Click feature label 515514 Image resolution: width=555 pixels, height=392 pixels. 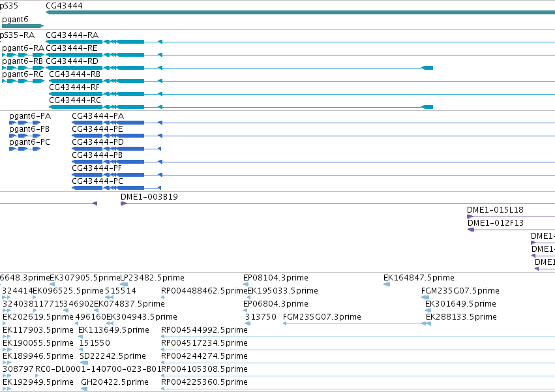pyautogui.click(x=121, y=291)
